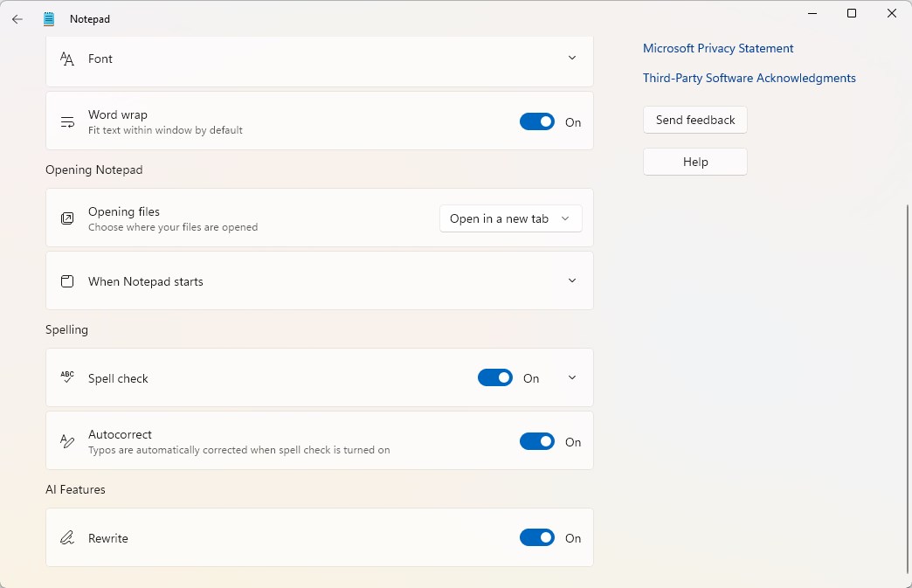Click the Autocorrect icon

coord(67,441)
